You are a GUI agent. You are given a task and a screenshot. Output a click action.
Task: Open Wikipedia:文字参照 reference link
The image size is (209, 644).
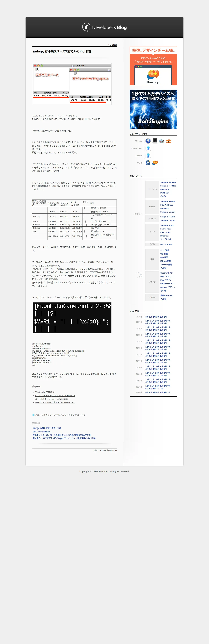(45, 392)
